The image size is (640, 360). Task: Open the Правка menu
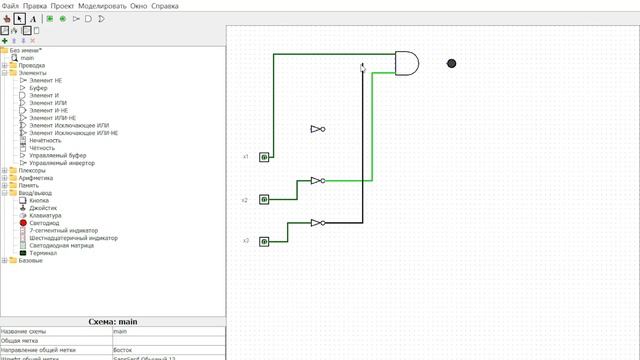click(x=35, y=6)
